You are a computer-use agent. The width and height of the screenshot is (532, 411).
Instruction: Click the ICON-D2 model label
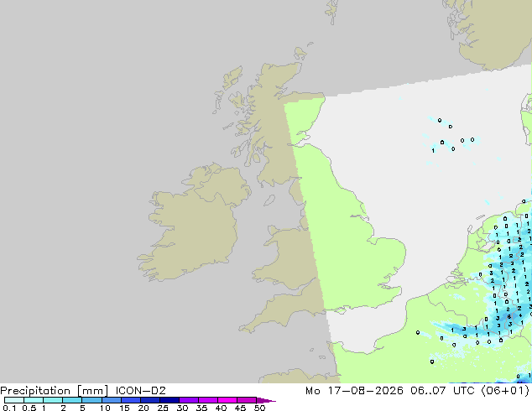pos(140,391)
